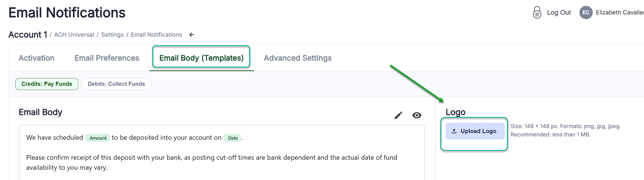Click the Amount placeholder tag
The image size is (644, 180).
click(98, 138)
